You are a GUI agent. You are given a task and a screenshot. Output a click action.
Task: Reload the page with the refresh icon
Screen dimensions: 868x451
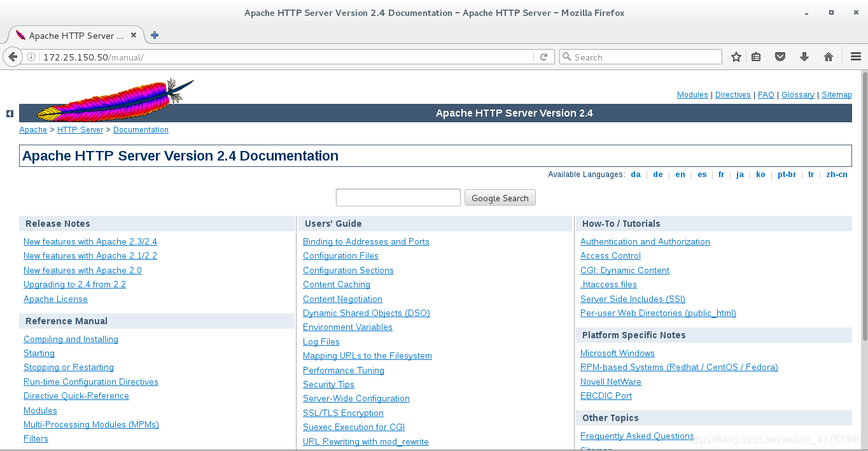pyautogui.click(x=543, y=57)
